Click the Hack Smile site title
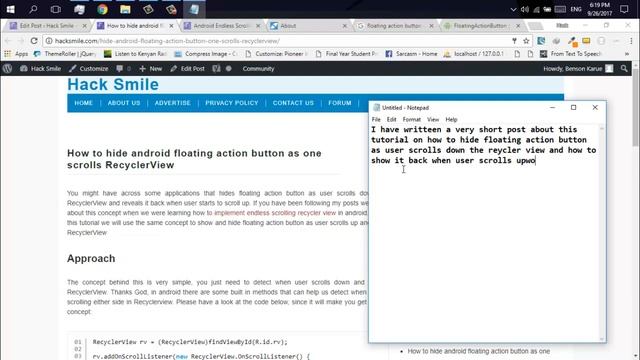The image size is (640, 360). pos(113,84)
